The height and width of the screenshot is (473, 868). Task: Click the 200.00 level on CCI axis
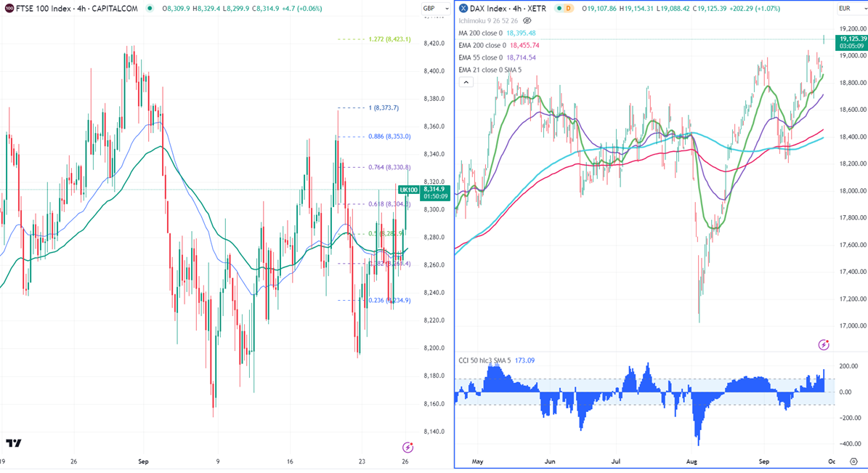(x=848, y=366)
